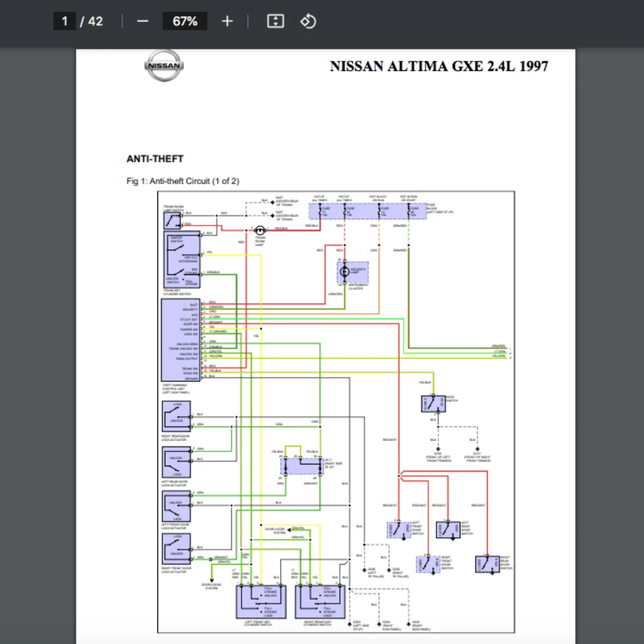
Task: Click the Security Lamp component in the diagram
Action: (352, 272)
